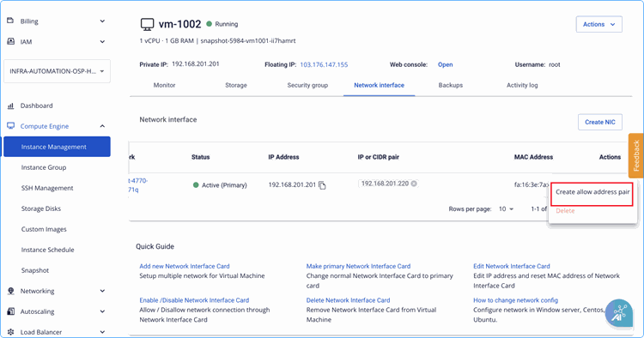Expand the IAM menu chevron

pos(102,41)
